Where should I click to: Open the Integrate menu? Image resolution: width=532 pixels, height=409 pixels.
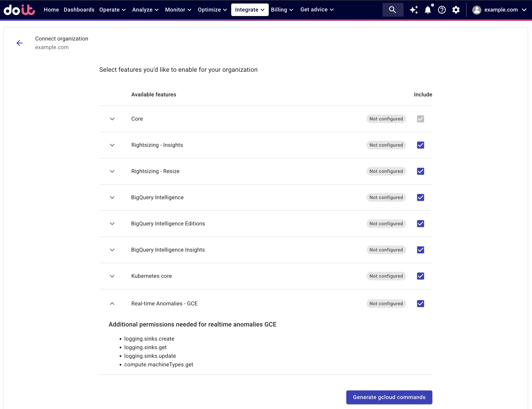click(249, 10)
